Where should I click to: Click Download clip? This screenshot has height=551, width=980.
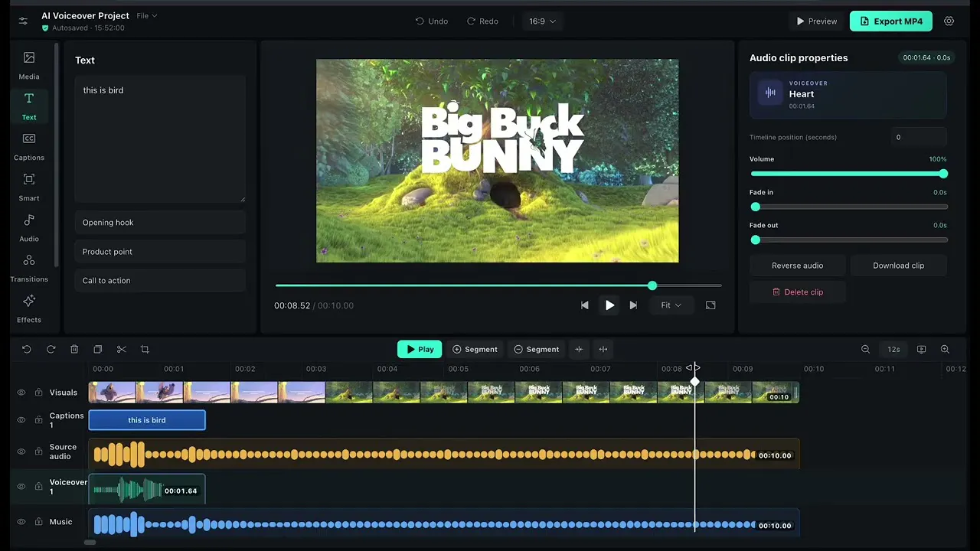coord(899,266)
